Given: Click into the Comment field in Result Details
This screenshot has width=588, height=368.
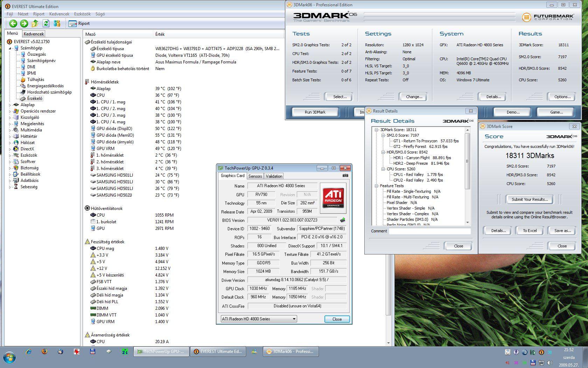Looking at the screenshot, I should 430,231.
